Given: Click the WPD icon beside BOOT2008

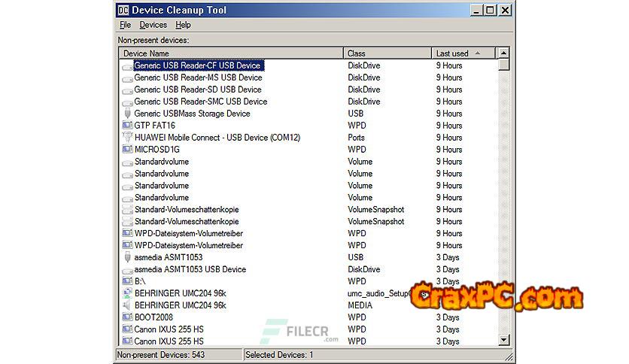Looking at the screenshot, I should [127, 317].
